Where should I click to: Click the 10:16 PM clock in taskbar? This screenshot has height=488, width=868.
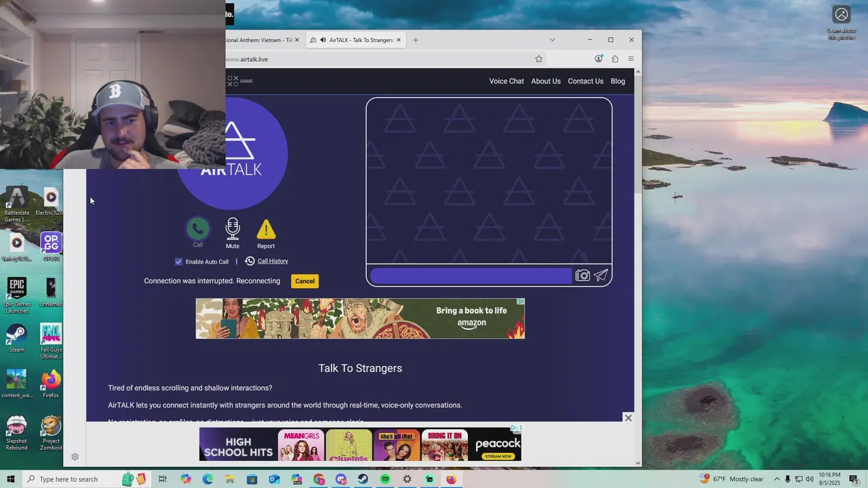point(829,479)
